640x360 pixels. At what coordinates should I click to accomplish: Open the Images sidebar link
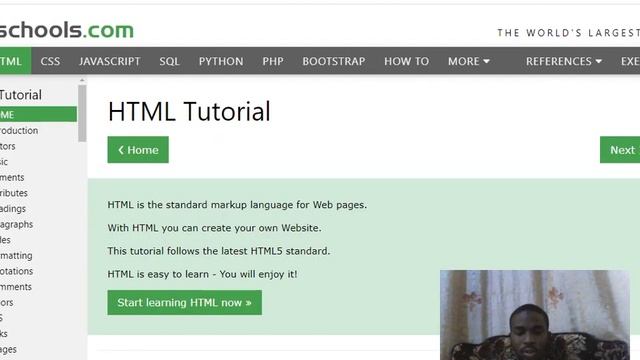[9, 349]
